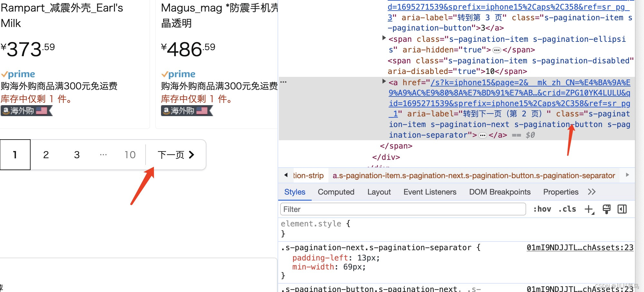Expand the s-pagination-ellipsis span node
644x292 pixels.
[x=384, y=38]
